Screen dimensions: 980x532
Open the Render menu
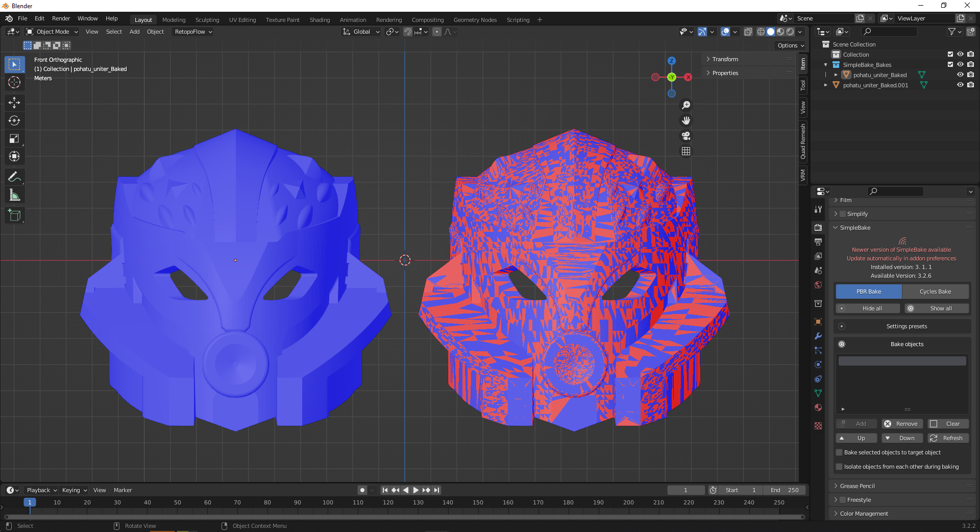[61, 18]
